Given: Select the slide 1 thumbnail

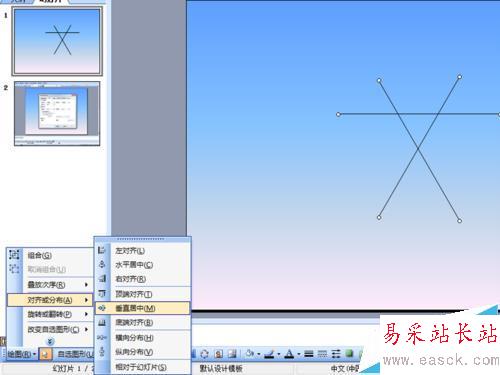Looking at the screenshot, I should pos(57,41).
